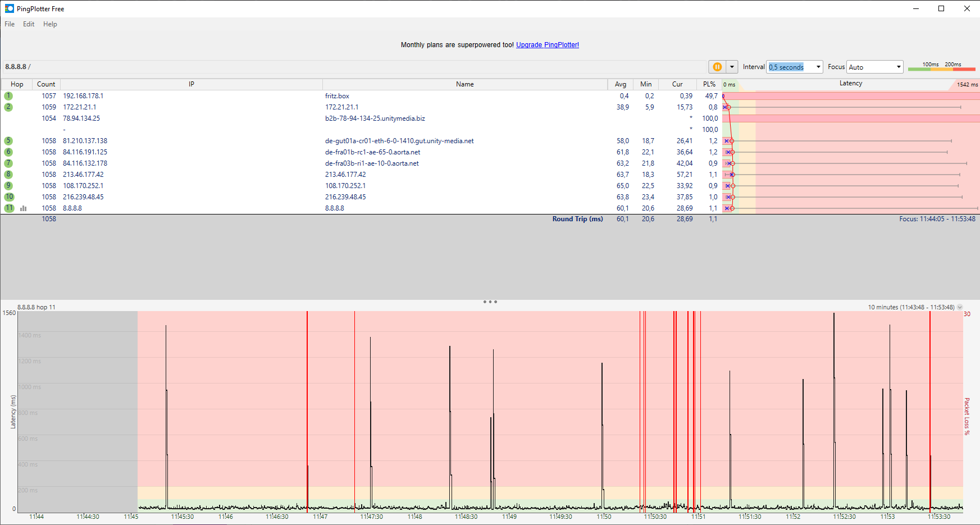The image size is (980, 525).
Task: Select the hop 9 green circle icon
Action: (8, 186)
